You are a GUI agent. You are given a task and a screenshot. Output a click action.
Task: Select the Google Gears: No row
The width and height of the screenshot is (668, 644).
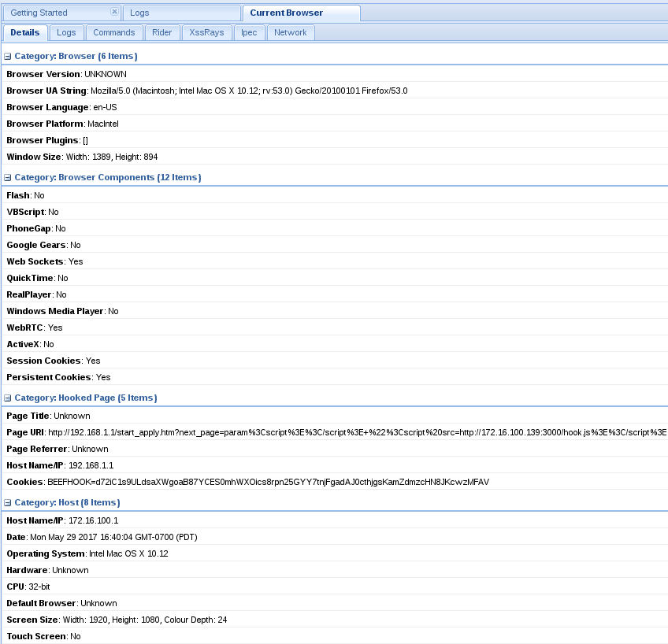[x=335, y=245]
